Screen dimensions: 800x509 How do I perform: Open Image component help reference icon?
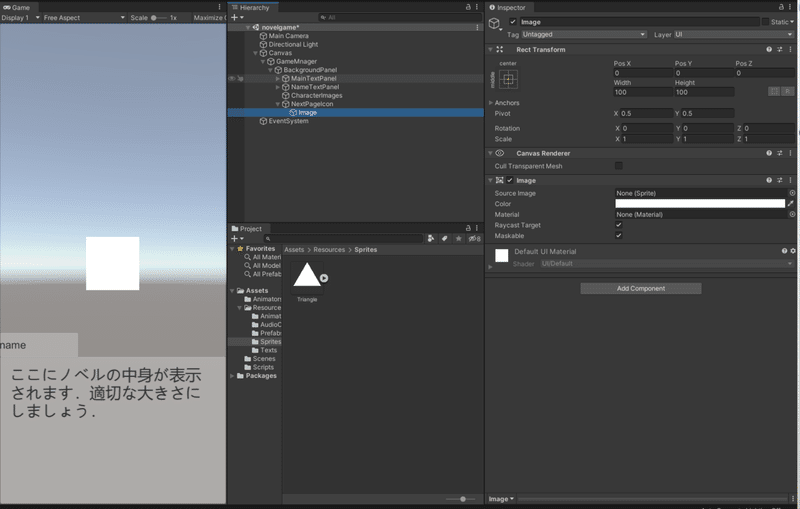pos(769,180)
